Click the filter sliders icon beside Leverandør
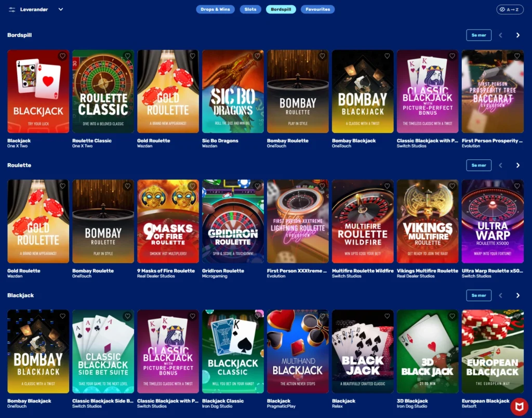The image size is (532, 418). 12,9
